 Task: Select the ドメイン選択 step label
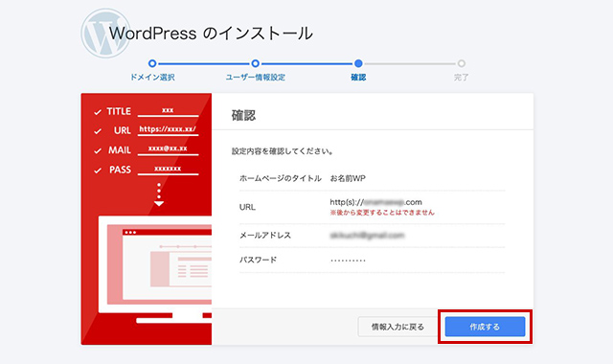(x=152, y=77)
